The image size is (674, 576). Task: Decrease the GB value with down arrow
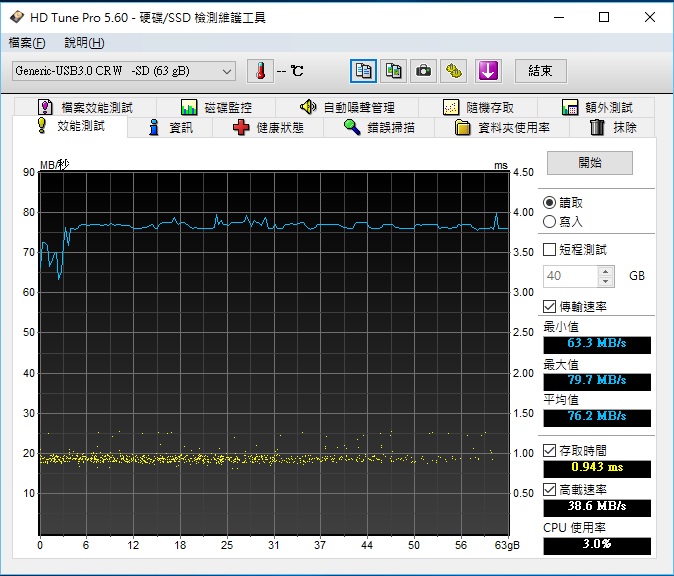point(606,281)
